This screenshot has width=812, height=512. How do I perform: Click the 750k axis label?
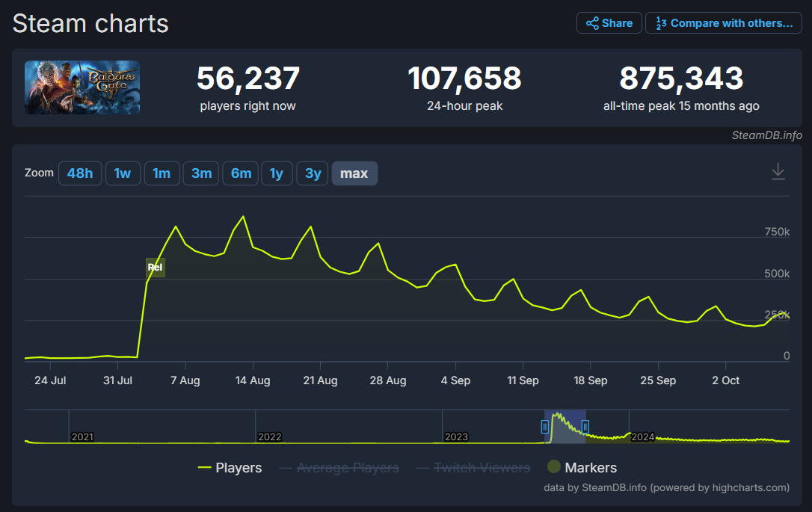click(777, 232)
